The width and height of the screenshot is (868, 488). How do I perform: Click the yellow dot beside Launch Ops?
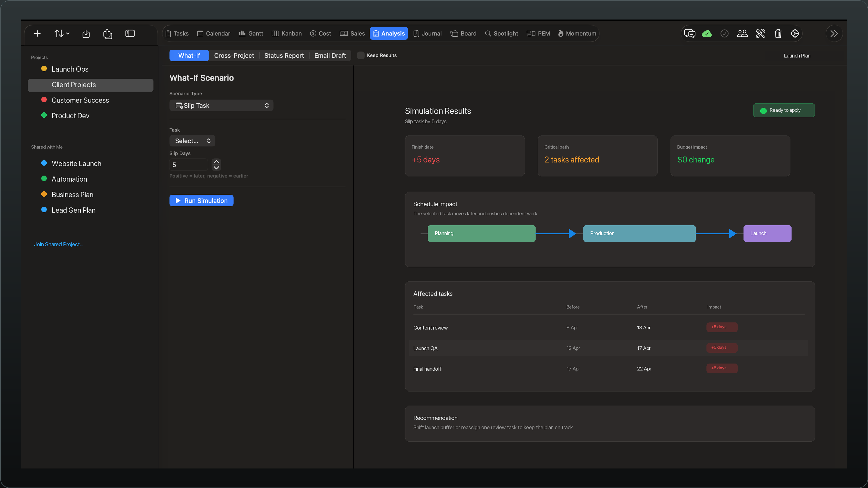click(x=44, y=69)
